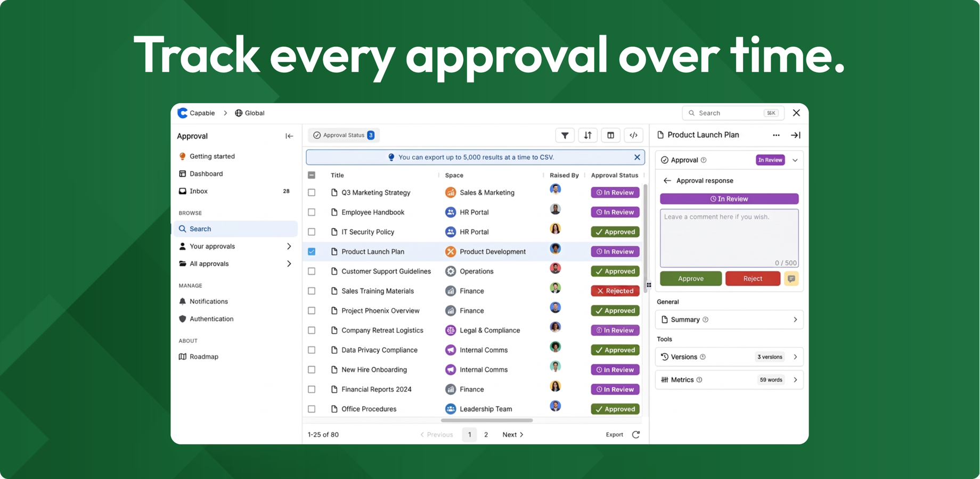
Task: Click the info icon next to Metrics
Action: tap(699, 380)
